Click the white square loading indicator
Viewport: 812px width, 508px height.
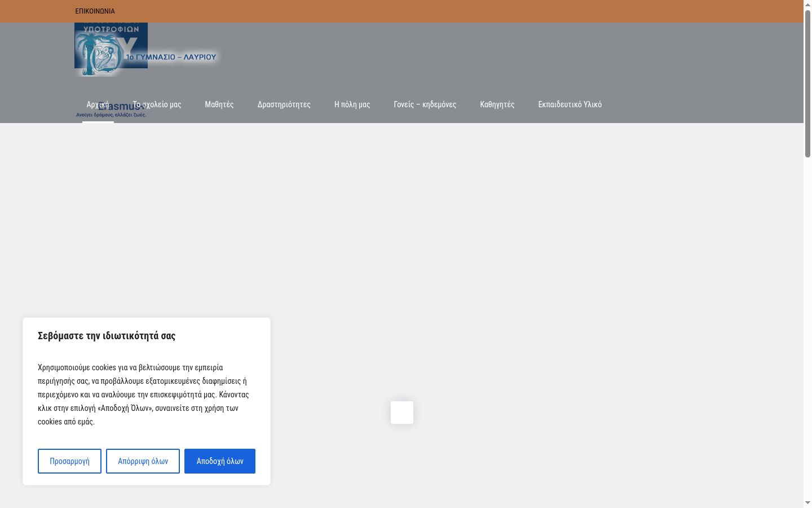[x=402, y=413]
